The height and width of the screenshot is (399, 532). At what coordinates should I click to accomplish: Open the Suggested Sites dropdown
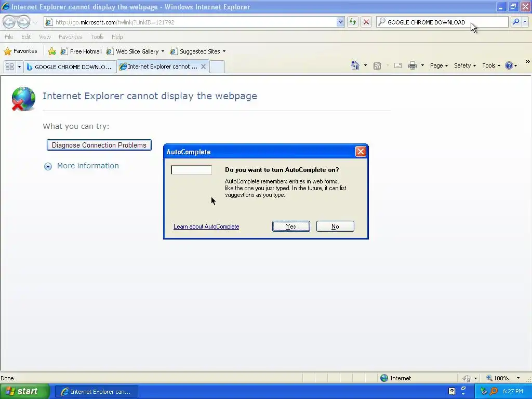tap(198, 51)
